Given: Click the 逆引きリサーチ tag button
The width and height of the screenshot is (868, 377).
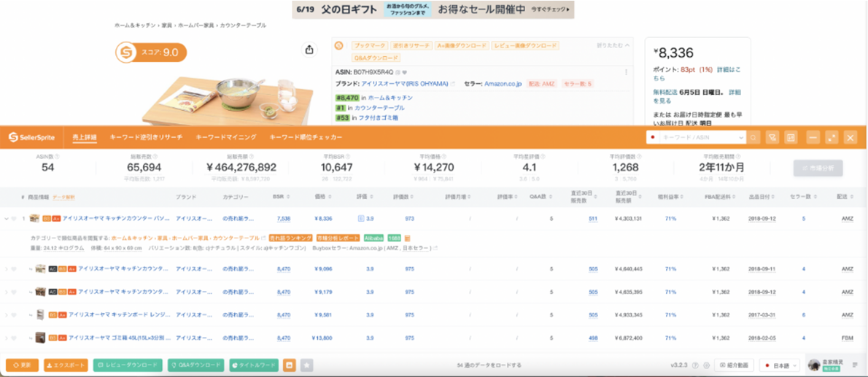Looking at the screenshot, I should click(x=411, y=45).
